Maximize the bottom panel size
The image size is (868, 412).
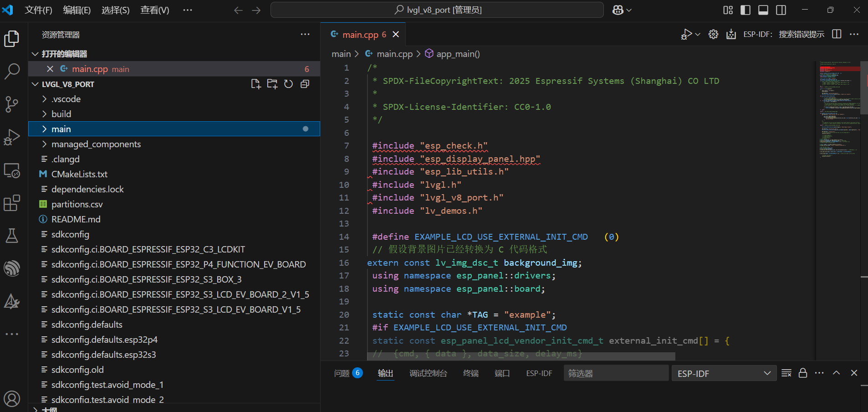[837, 373]
